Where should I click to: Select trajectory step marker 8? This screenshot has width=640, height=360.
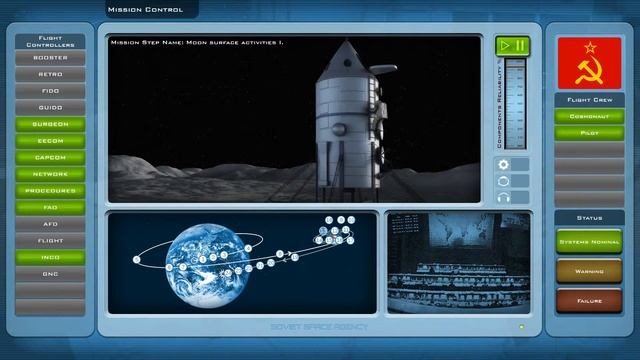tap(280, 254)
